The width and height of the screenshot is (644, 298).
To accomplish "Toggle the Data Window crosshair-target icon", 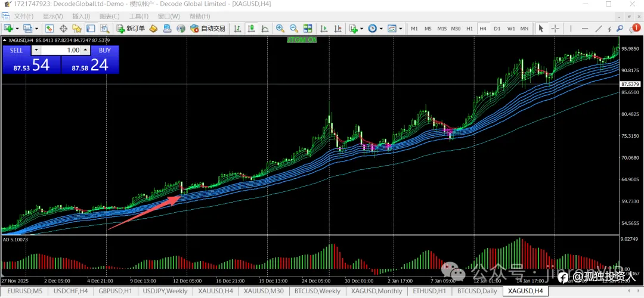I will (x=64, y=29).
